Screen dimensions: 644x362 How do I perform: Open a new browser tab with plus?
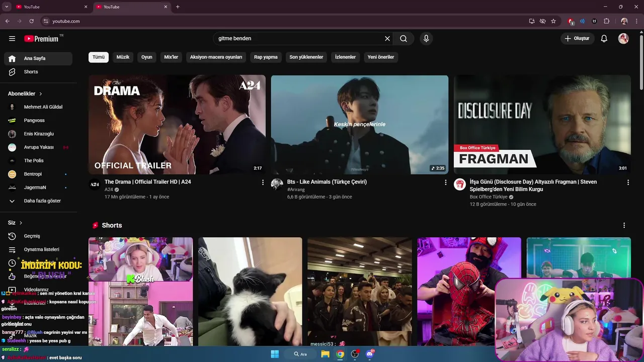[x=178, y=7]
